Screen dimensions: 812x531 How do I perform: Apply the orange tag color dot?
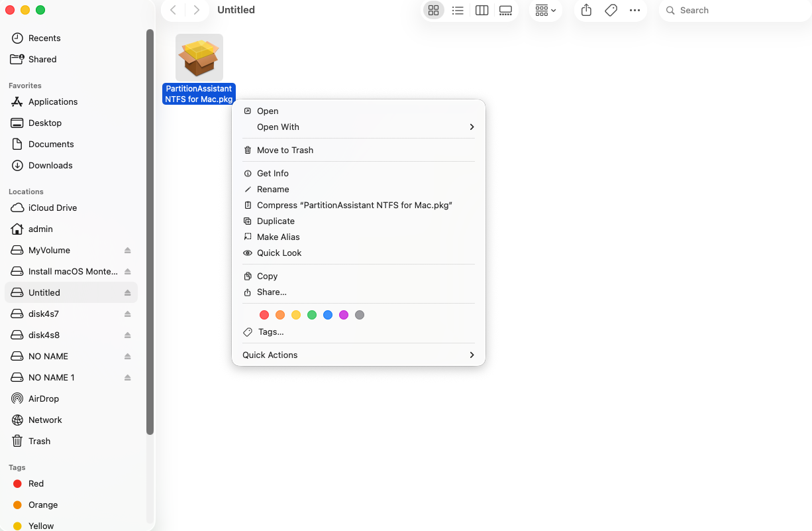pos(280,315)
